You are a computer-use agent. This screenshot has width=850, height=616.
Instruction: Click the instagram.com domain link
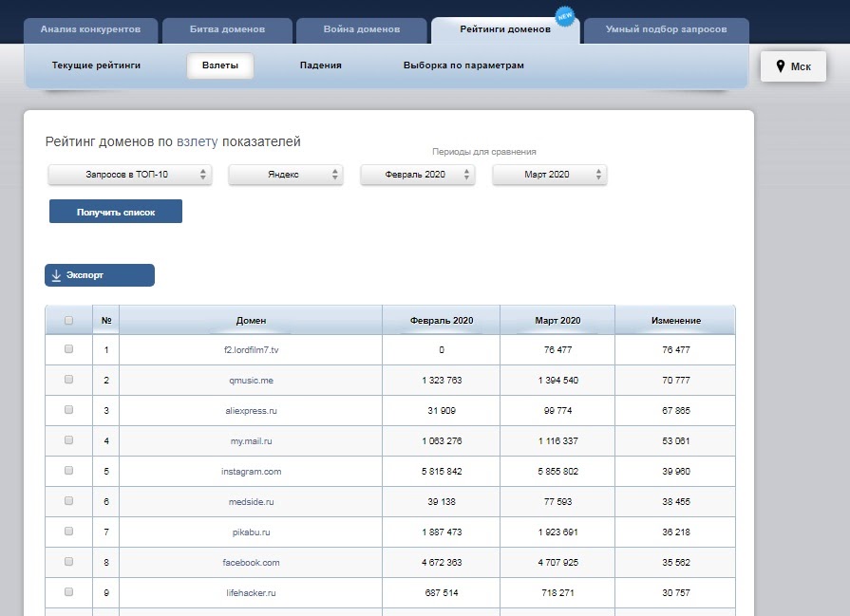(x=251, y=472)
